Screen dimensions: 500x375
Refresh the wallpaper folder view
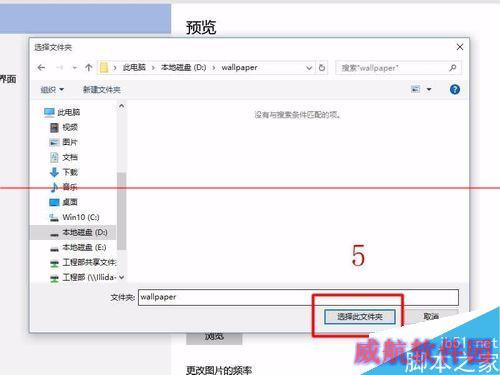pyautogui.click(x=322, y=68)
